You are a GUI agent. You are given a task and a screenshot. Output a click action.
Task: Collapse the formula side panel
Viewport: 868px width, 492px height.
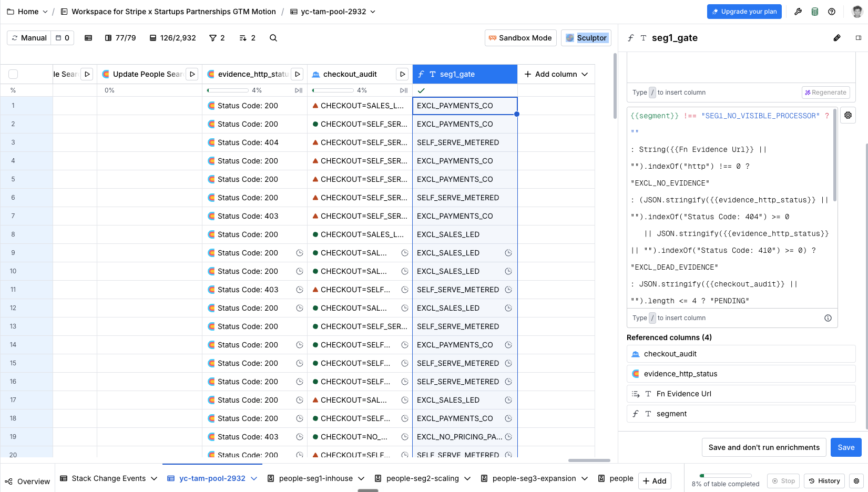[859, 38]
